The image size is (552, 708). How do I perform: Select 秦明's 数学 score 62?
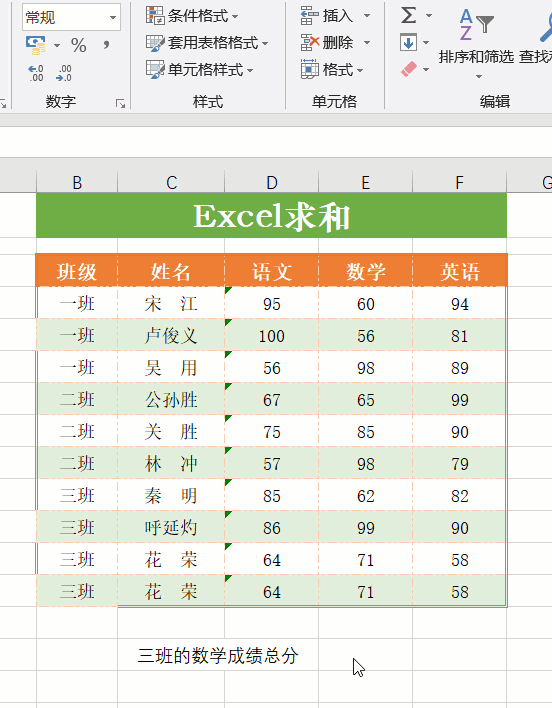click(365, 495)
